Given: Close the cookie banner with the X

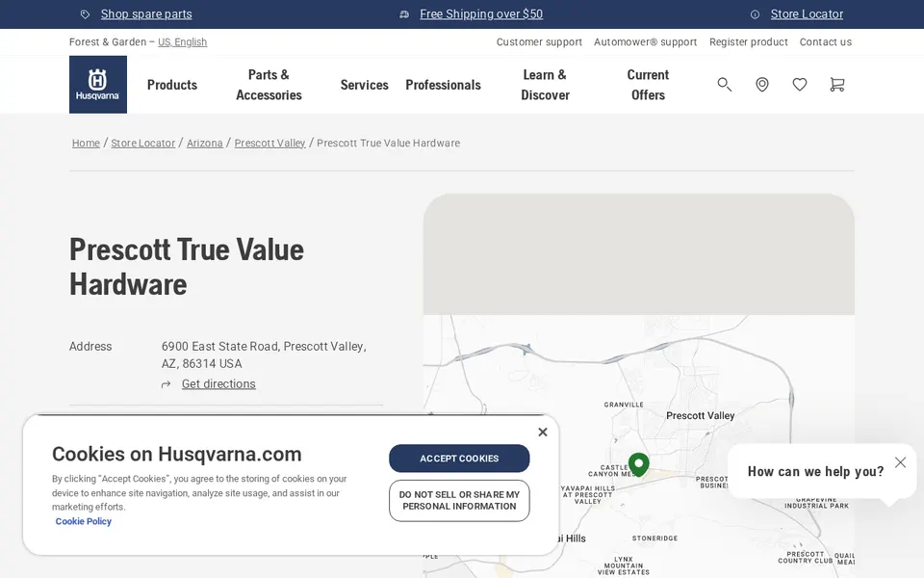Looking at the screenshot, I should tap(543, 433).
